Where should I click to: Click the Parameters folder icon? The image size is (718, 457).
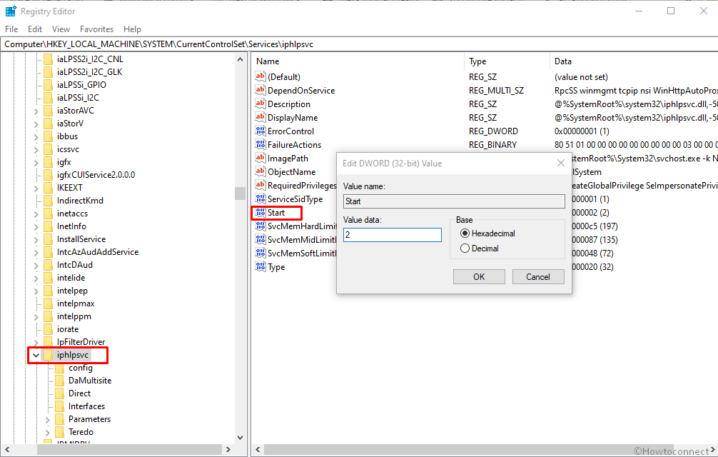[x=59, y=419]
